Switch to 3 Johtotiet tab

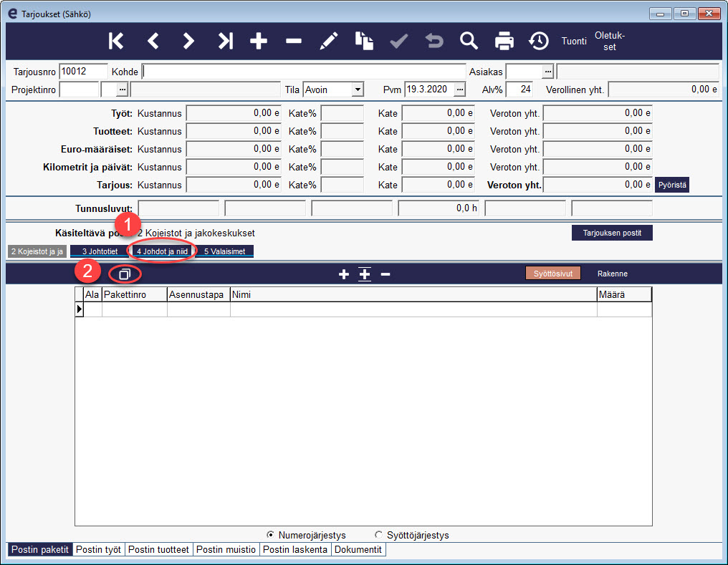pos(100,251)
